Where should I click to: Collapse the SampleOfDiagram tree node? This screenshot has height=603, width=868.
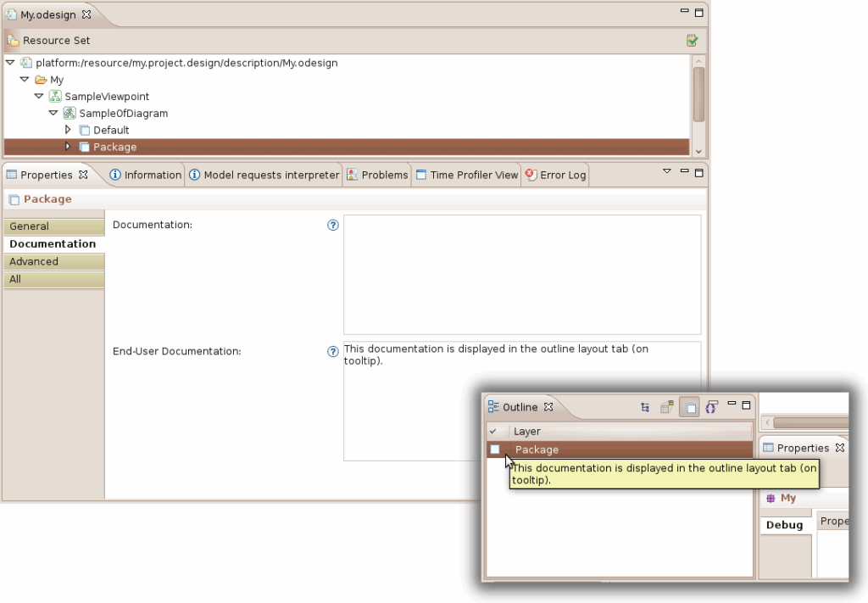click(x=53, y=113)
